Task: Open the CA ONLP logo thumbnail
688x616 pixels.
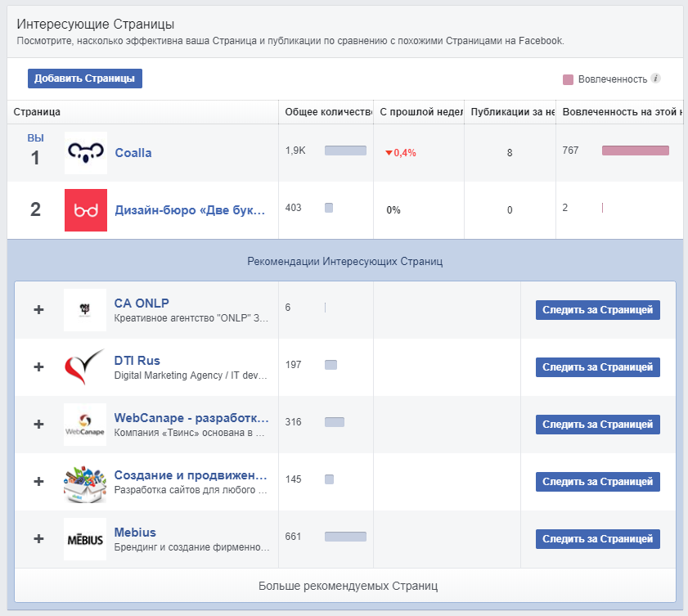Action: pos(85,310)
